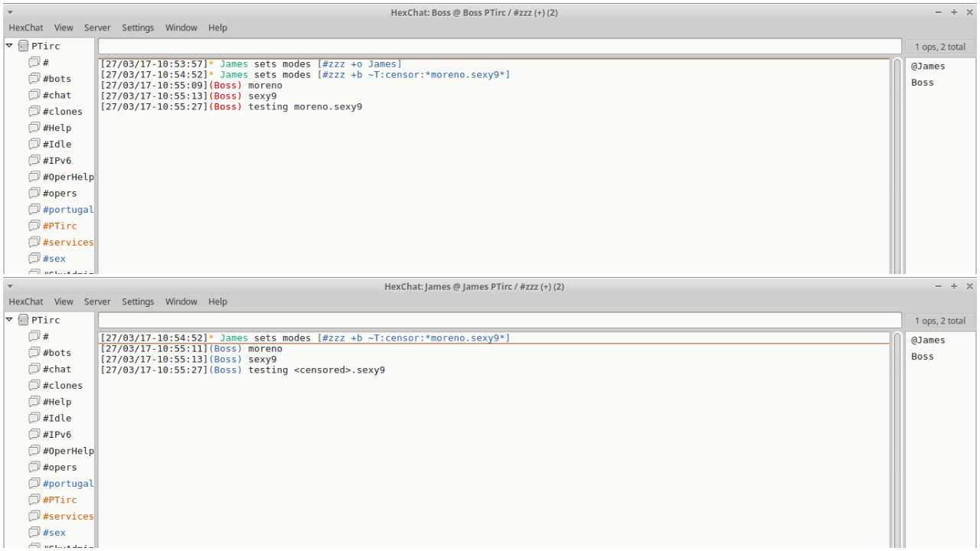Screen dimensions: 980x551
Task: Open the HexChat menu in James window
Action: click(x=26, y=302)
